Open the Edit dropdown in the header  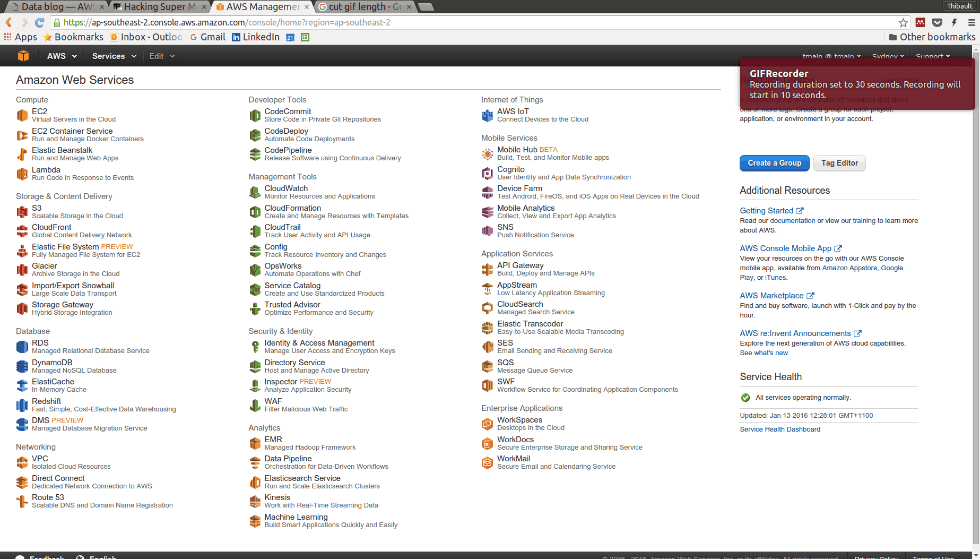pyautogui.click(x=162, y=56)
